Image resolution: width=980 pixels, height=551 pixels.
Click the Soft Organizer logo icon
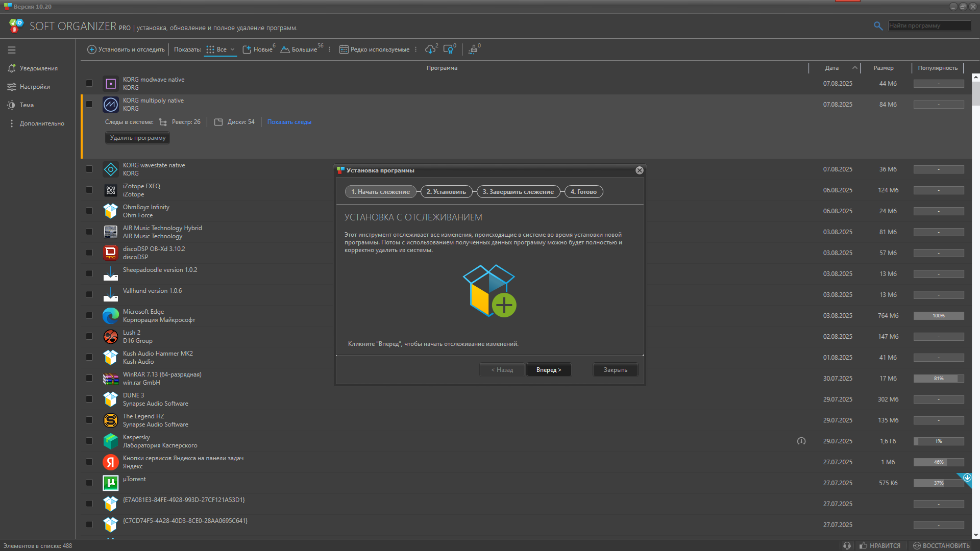(x=16, y=26)
